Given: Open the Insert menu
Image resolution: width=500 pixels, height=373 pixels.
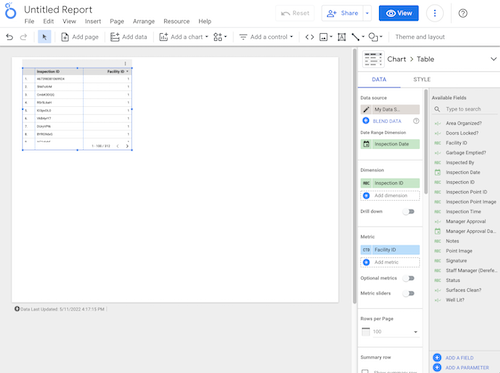Looking at the screenshot, I should point(93,21).
